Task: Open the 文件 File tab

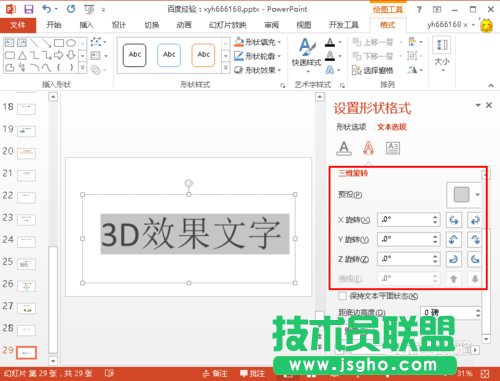Action: (18, 25)
